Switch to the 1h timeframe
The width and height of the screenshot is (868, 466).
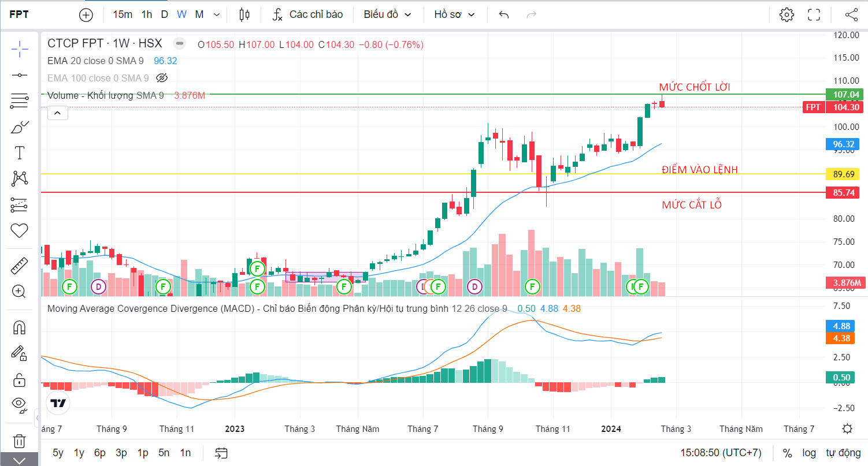click(147, 14)
